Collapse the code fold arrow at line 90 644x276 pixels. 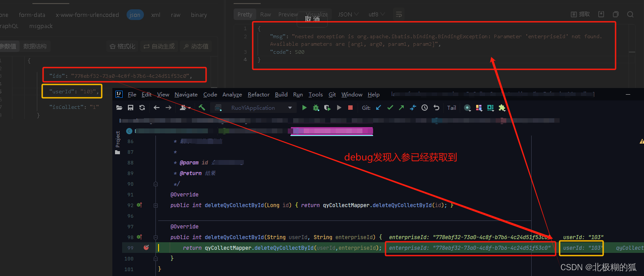155,184
